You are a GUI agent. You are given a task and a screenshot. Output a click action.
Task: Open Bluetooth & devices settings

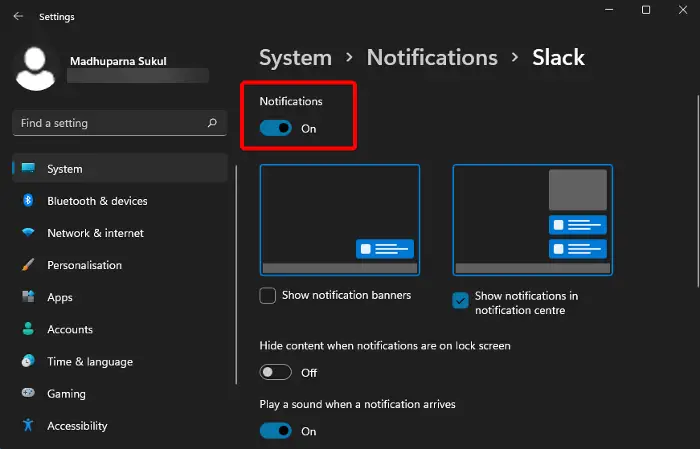click(97, 201)
